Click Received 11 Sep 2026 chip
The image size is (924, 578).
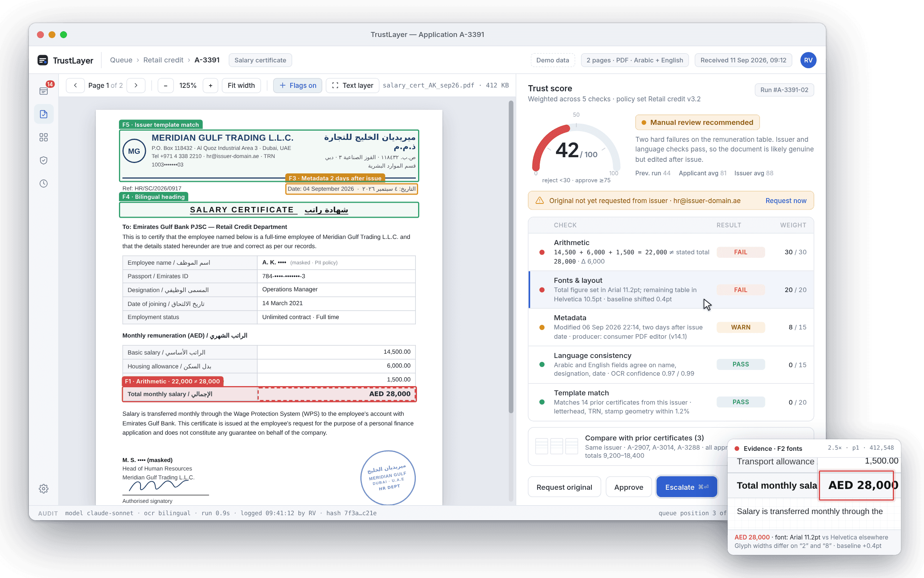click(x=743, y=60)
